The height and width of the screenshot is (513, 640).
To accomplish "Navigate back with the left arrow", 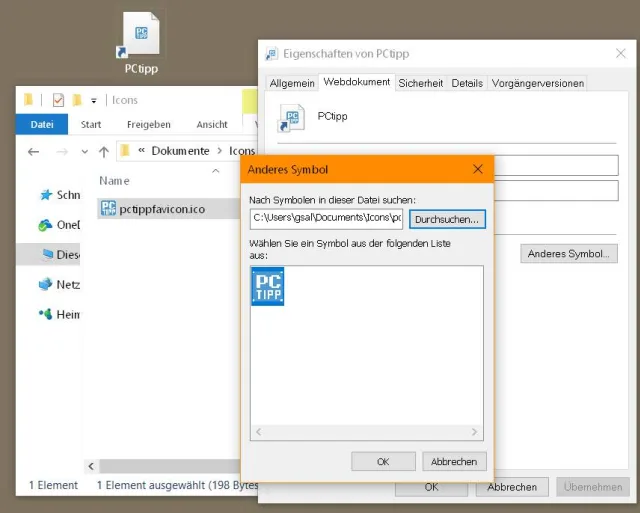I will pos(33,151).
